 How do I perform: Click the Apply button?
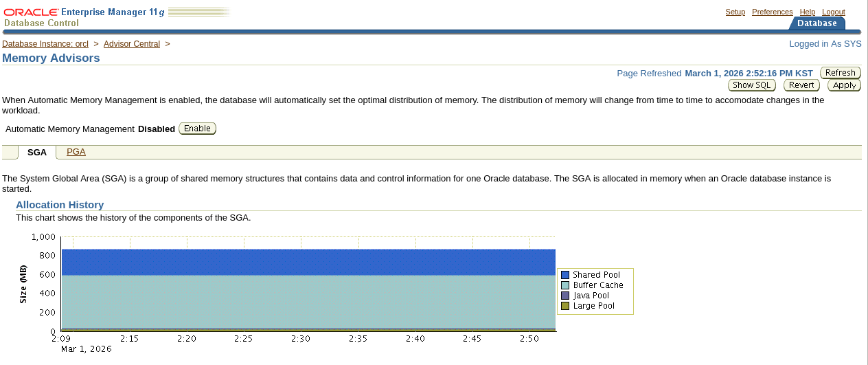(x=844, y=85)
